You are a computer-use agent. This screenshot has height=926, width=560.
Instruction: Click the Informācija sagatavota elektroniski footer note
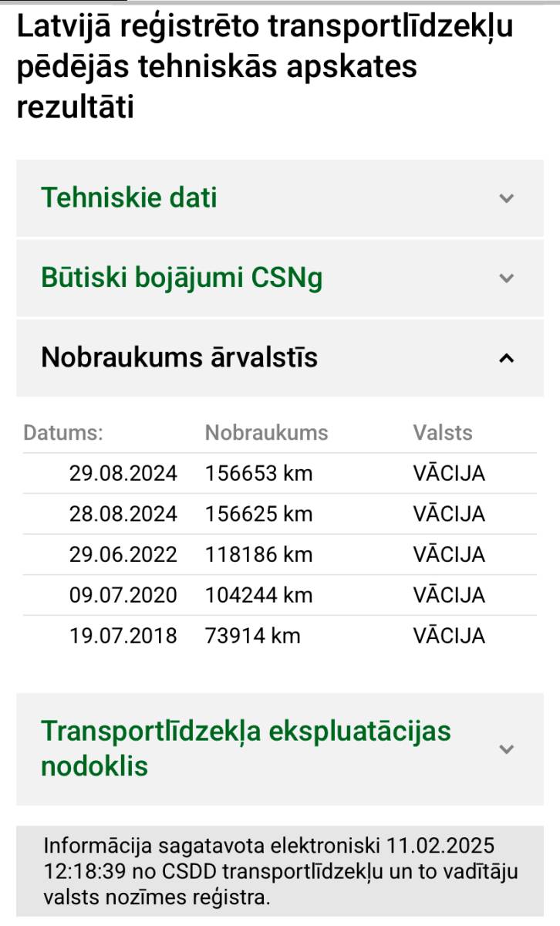(x=280, y=871)
